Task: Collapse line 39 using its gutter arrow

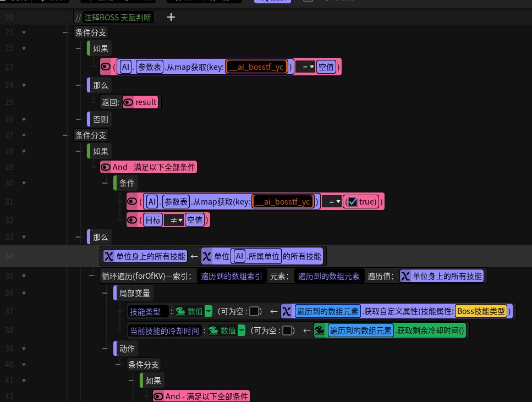Action: [24, 349]
